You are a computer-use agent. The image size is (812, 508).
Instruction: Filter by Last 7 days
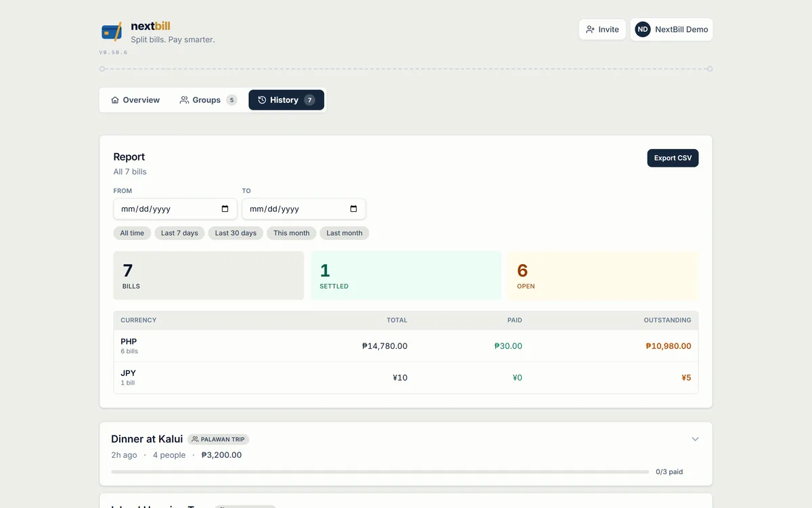click(x=179, y=233)
